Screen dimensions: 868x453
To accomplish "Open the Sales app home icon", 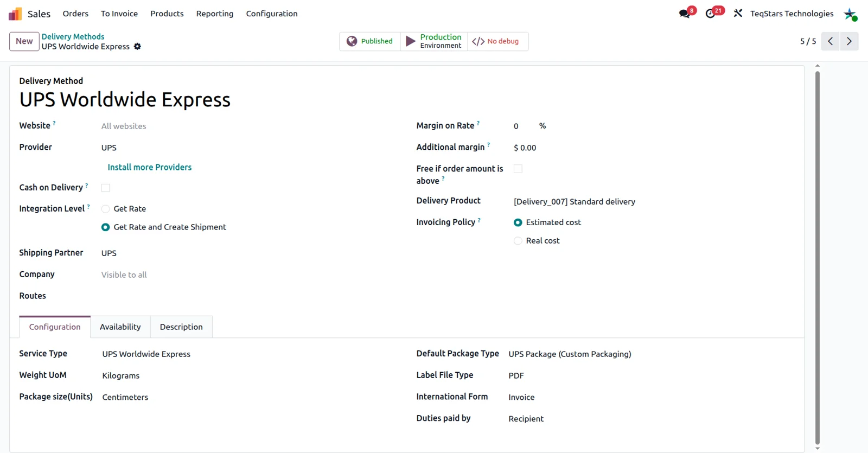I will 15,14.
